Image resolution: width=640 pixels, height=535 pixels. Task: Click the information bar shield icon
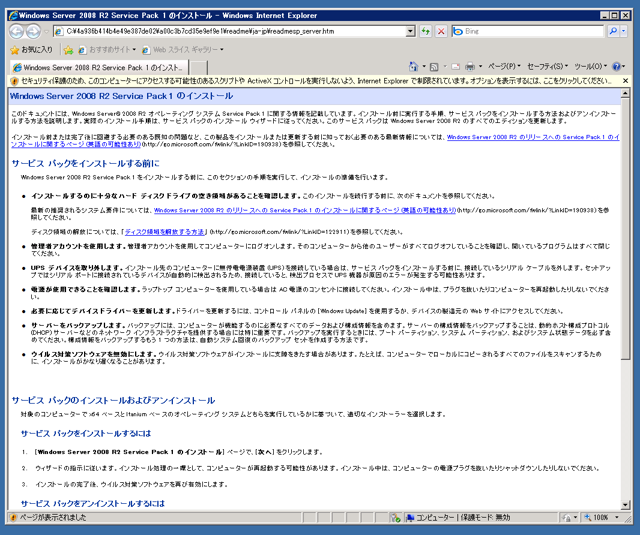14,81
